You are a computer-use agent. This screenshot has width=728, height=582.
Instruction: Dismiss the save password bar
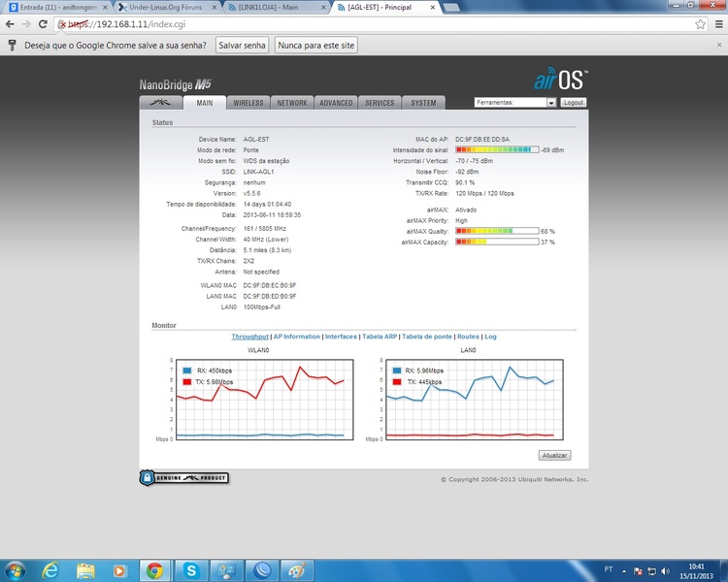click(x=719, y=45)
